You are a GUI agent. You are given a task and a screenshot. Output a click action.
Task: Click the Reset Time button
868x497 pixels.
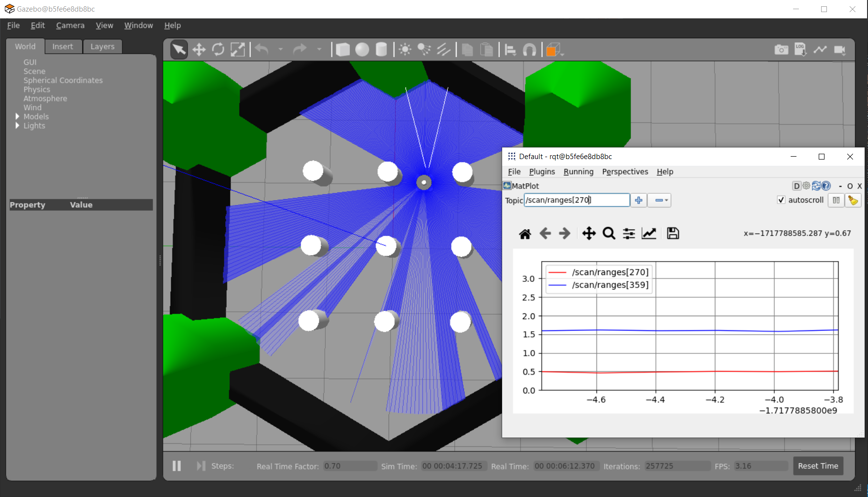pyautogui.click(x=818, y=466)
